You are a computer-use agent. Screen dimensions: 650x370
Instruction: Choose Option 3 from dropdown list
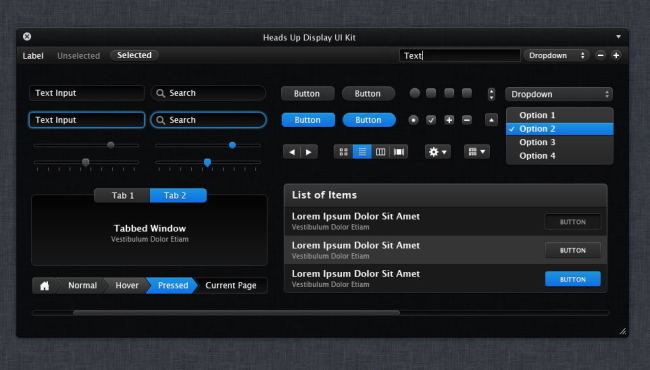click(x=560, y=142)
